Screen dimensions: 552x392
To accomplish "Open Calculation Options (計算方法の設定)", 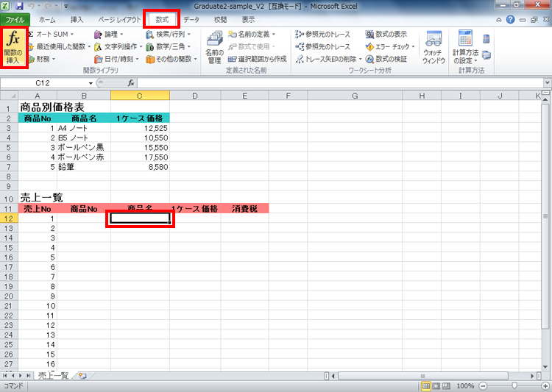I will [465, 48].
